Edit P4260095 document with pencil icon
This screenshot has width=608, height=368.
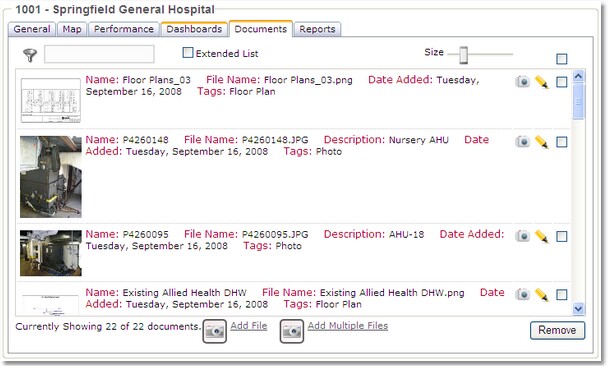point(542,236)
